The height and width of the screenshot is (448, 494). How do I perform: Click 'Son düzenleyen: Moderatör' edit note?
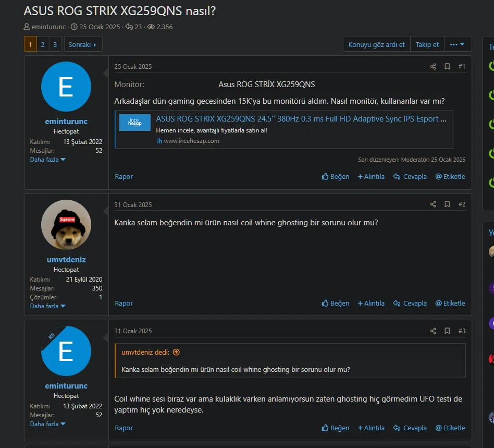pos(412,160)
